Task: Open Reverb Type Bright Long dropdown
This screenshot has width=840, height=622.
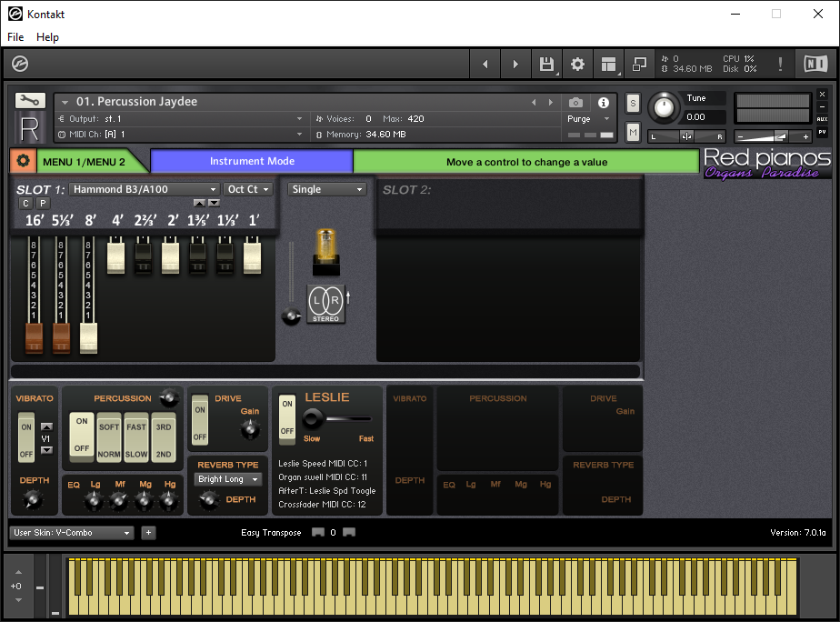Action: click(x=227, y=479)
